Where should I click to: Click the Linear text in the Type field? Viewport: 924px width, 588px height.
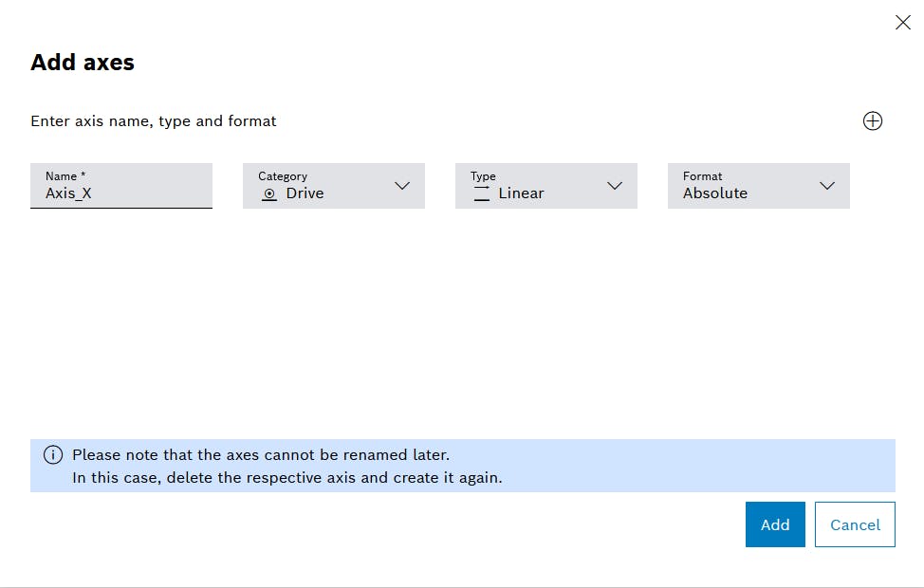(521, 193)
